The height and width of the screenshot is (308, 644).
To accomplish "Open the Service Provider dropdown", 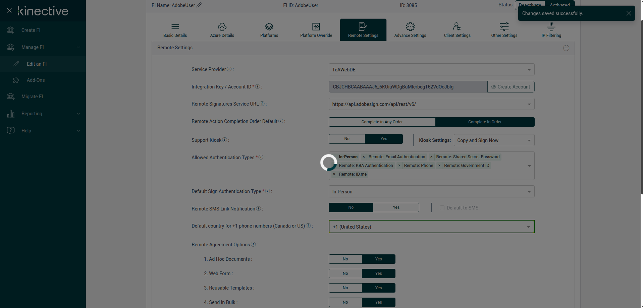I will point(431,69).
